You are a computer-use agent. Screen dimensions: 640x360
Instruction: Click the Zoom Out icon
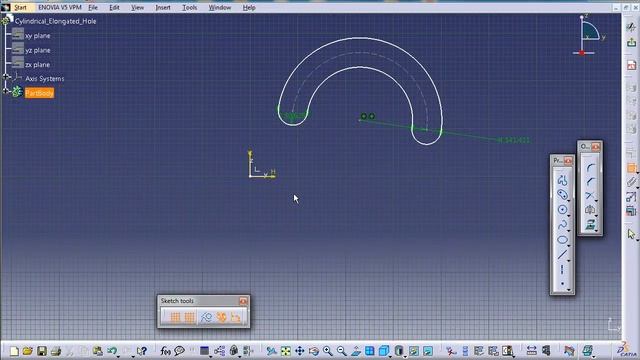(x=342, y=351)
